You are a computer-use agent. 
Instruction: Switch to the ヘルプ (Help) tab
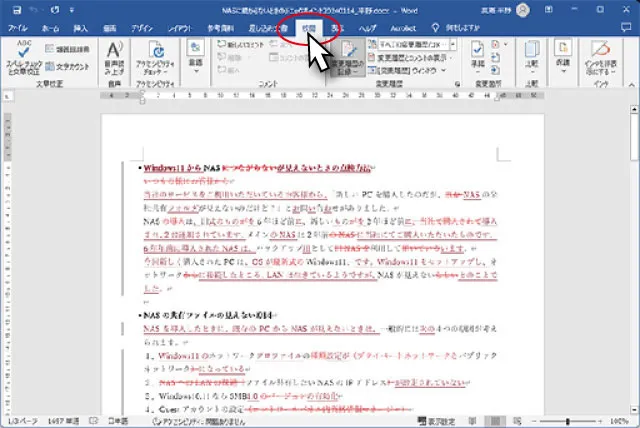coord(367,28)
